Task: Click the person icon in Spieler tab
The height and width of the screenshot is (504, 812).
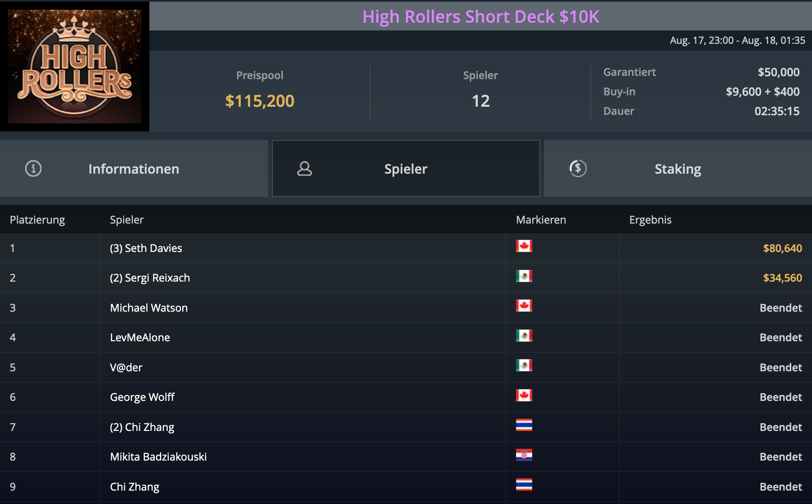Action: click(304, 168)
